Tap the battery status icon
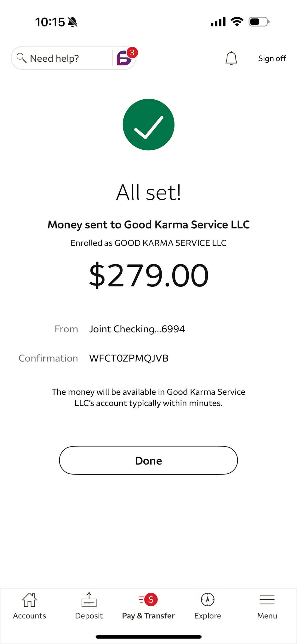Viewport: 297px width, 644px height. click(x=259, y=22)
